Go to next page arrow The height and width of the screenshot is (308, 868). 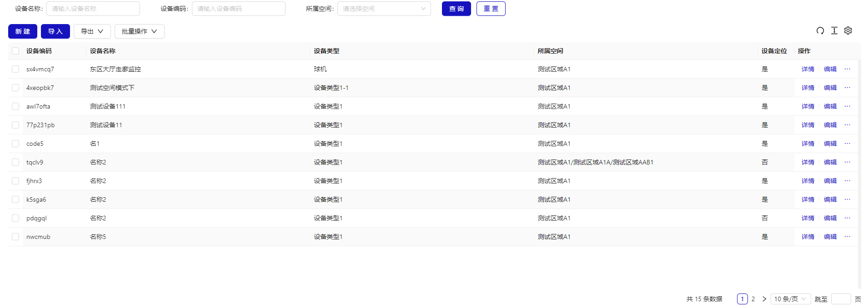point(764,299)
